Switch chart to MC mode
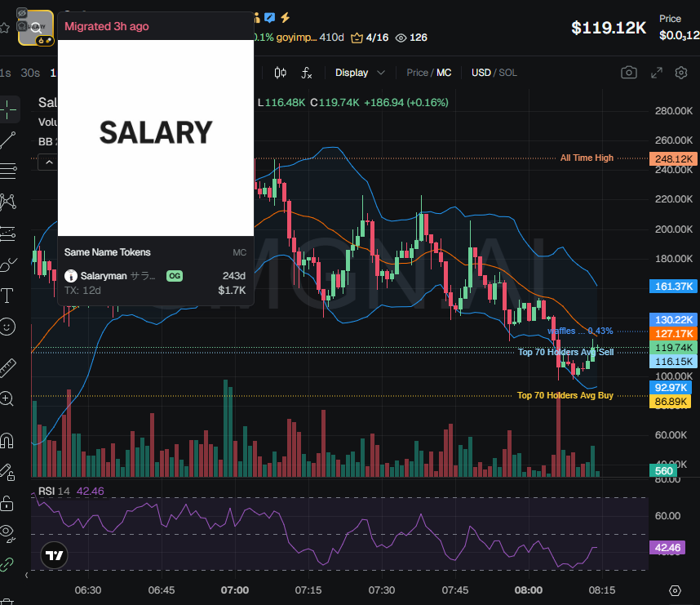 click(444, 73)
